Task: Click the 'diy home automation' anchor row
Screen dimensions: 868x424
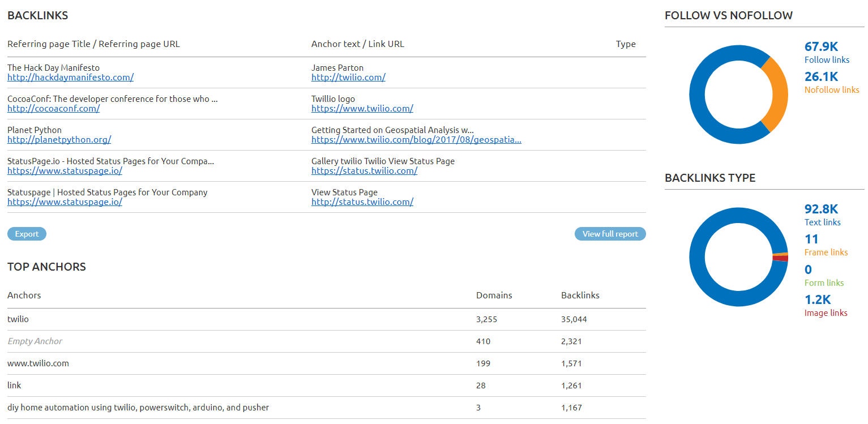Action: pos(326,408)
